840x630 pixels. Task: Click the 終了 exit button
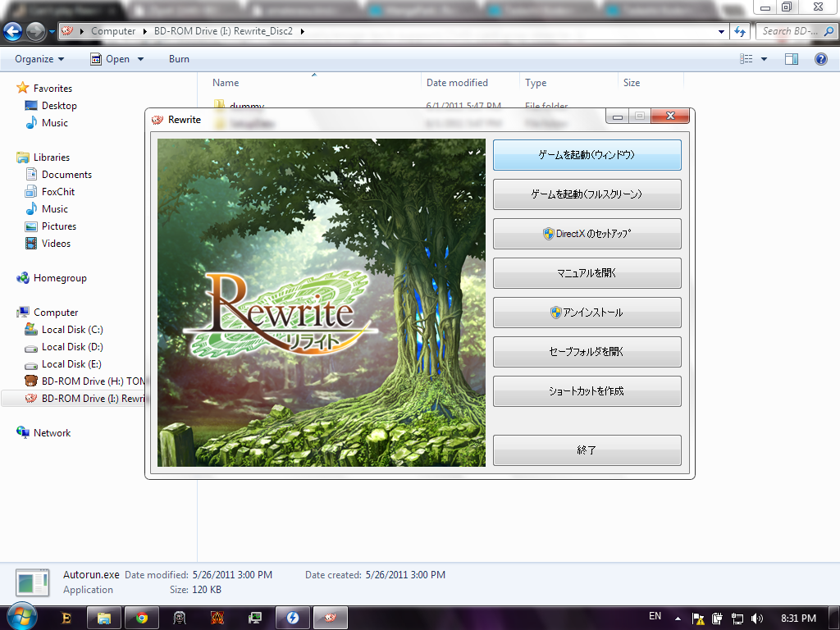pos(587,450)
